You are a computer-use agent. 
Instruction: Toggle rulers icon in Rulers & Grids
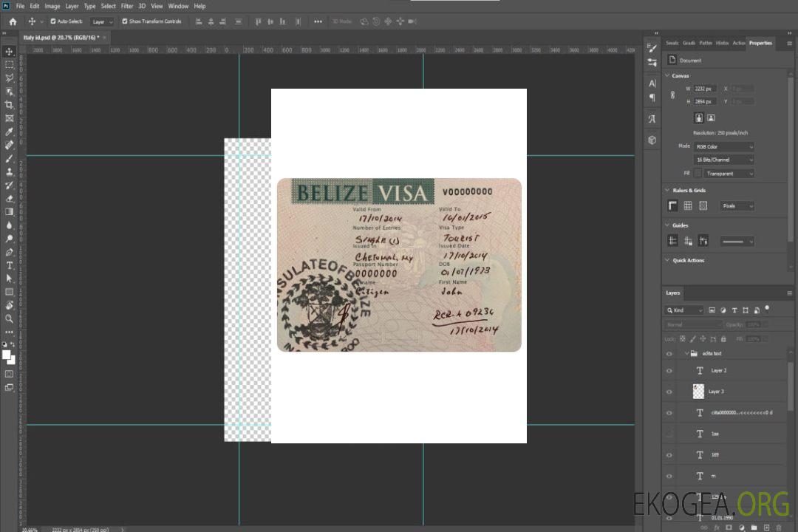click(672, 205)
